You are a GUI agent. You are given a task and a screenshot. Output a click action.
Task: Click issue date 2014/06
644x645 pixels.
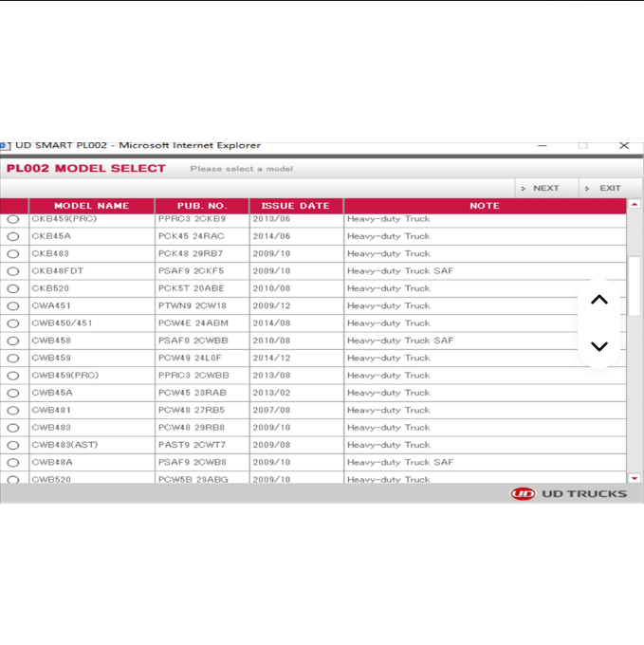point(272,236)
